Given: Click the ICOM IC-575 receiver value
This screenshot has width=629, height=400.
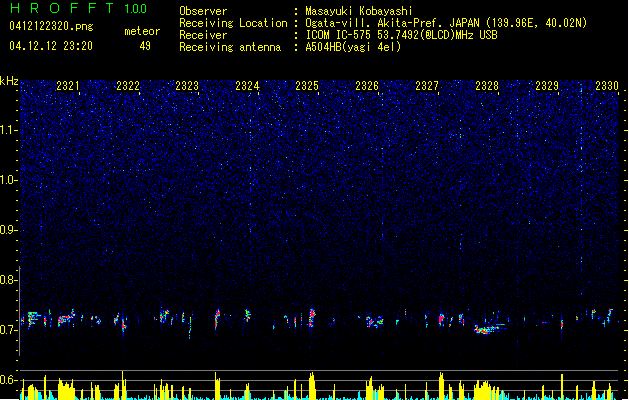Looking at the screenshot, I should coord(401,35).
